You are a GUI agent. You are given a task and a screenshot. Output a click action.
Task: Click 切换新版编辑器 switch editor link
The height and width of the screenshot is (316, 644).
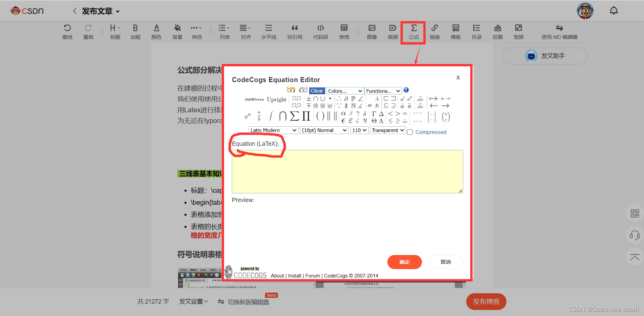pos(244,302)
